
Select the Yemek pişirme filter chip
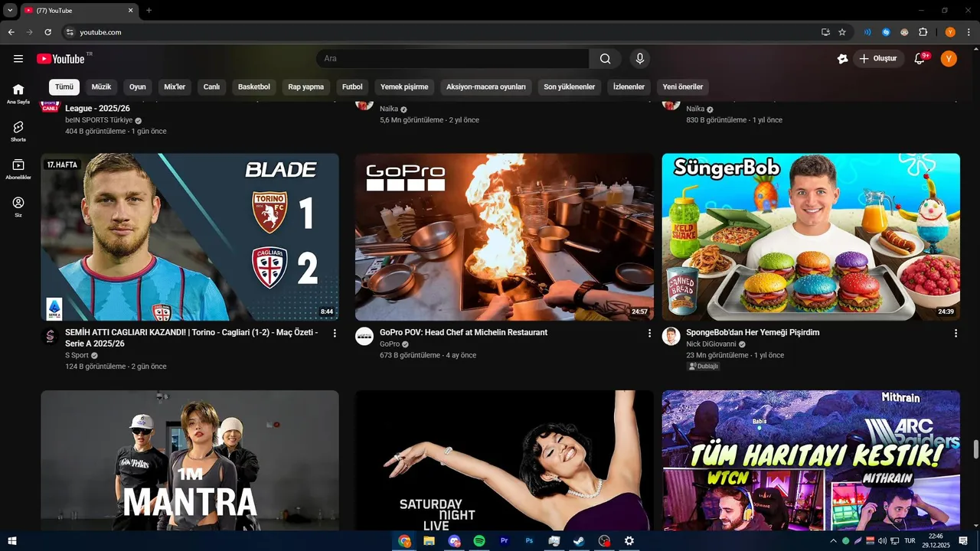[x=404, y=87]
